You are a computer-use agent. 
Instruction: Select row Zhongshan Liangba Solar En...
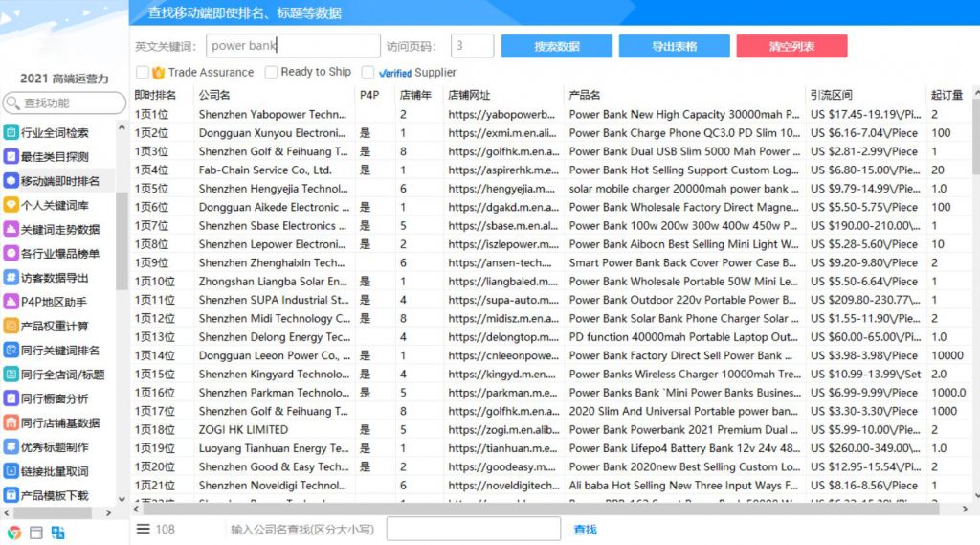(551, 282)
